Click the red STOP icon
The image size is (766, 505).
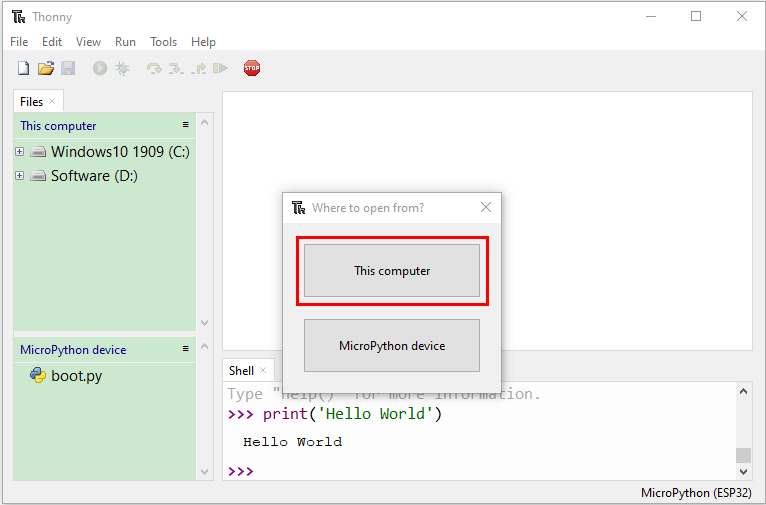coord(252,68)
